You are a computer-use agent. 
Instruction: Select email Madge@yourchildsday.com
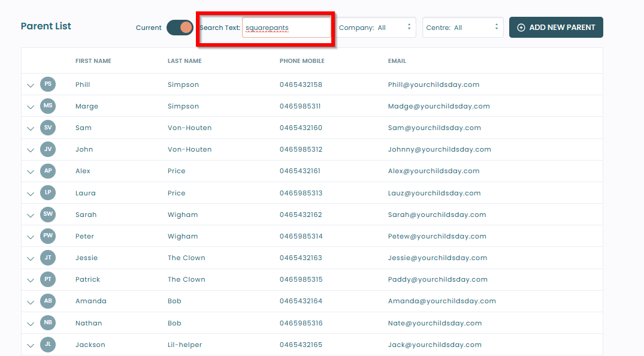click(x=439, y=107)
